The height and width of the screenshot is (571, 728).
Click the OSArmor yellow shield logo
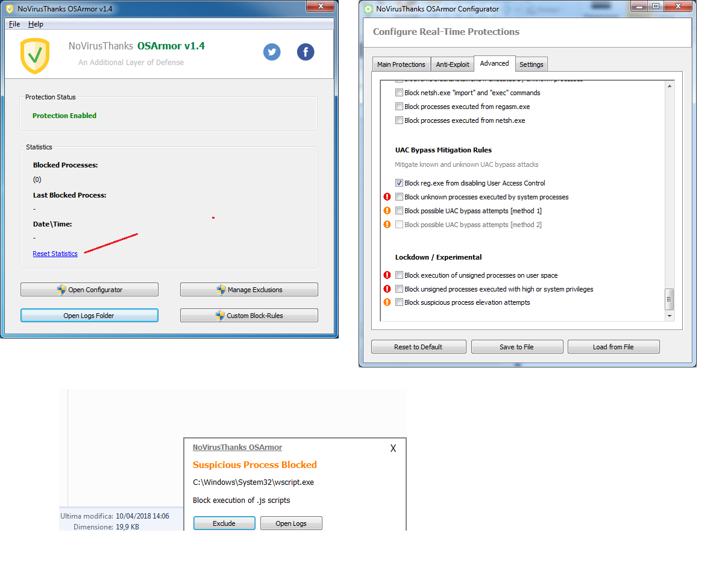pos(35,55)
